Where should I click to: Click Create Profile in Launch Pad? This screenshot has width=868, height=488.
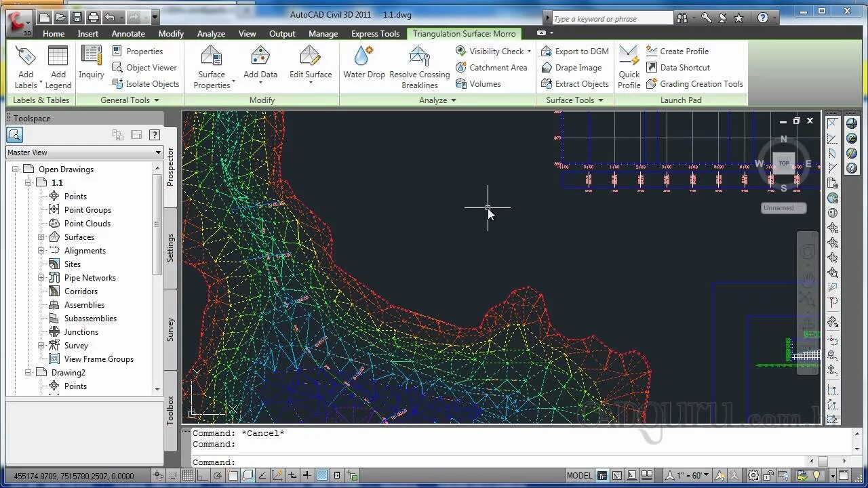(677, 52)
